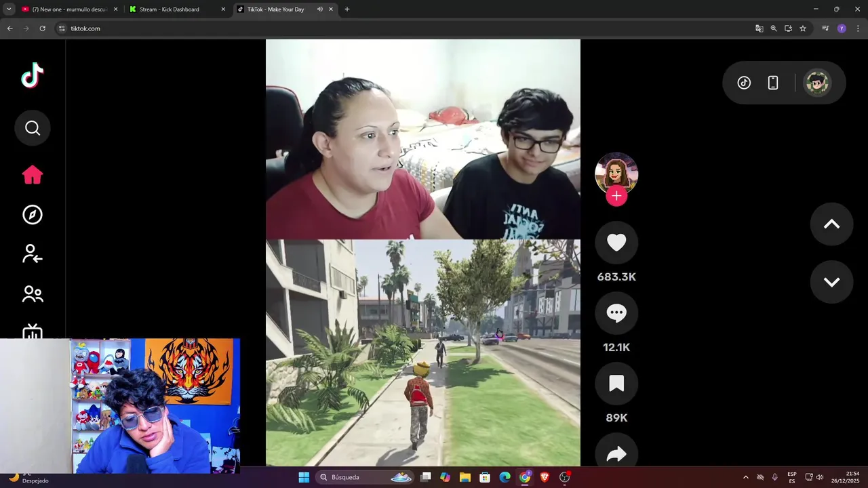The width and height of the screenshot is (868, 488).
Task: Click the translate page icon
Action: (759, 28)
